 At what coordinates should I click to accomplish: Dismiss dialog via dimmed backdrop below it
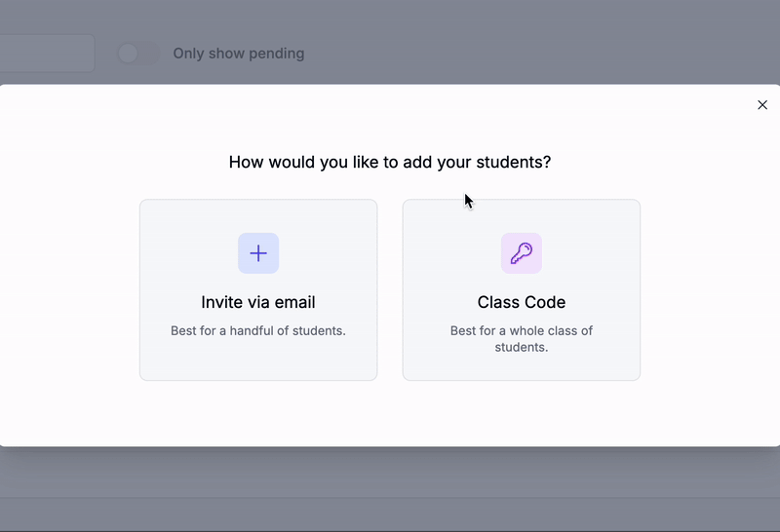click(390, 473)
